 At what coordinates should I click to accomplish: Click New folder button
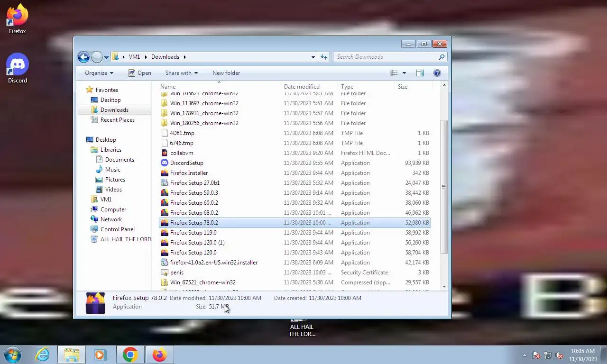coord(226,73)
